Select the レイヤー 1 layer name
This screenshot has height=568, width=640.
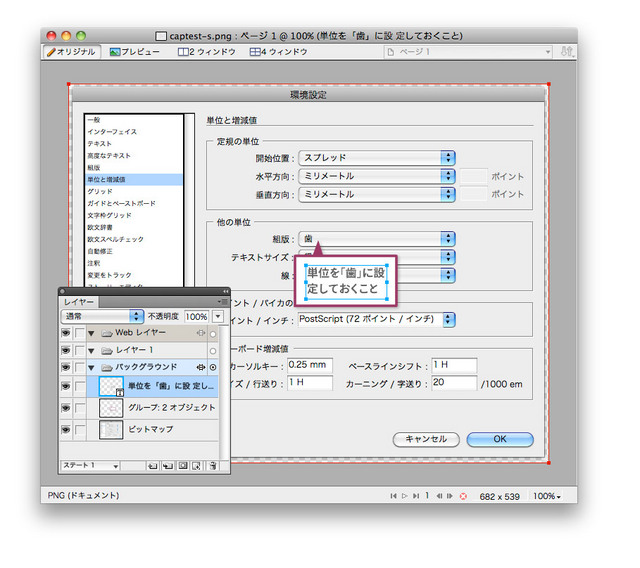click(134, 350)
